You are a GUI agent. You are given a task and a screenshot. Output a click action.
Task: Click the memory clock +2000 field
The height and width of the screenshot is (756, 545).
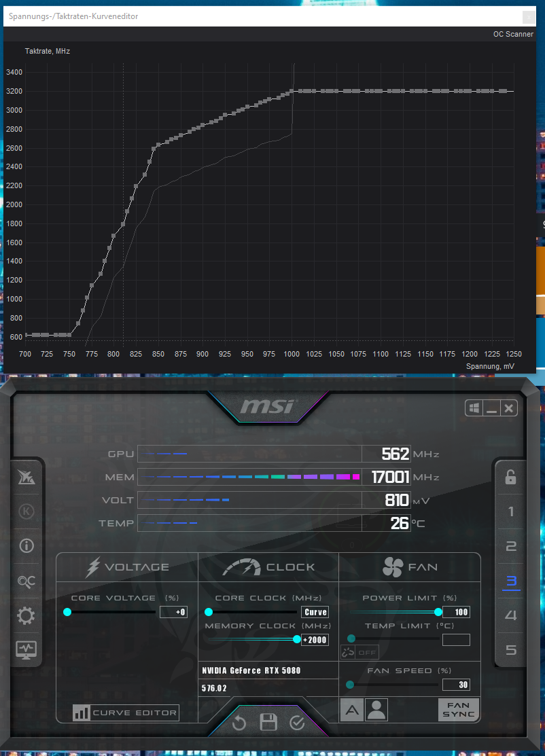pos(315,640)
